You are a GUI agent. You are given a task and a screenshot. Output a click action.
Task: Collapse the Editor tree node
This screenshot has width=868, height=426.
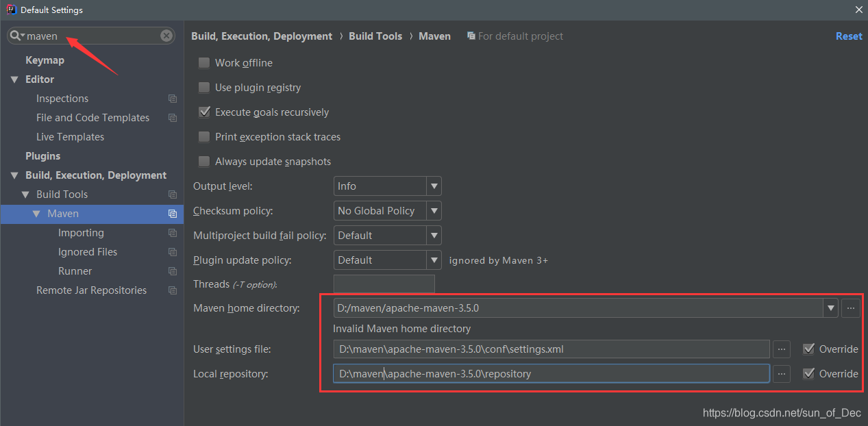pyautogui.click(x=14, y=79)
